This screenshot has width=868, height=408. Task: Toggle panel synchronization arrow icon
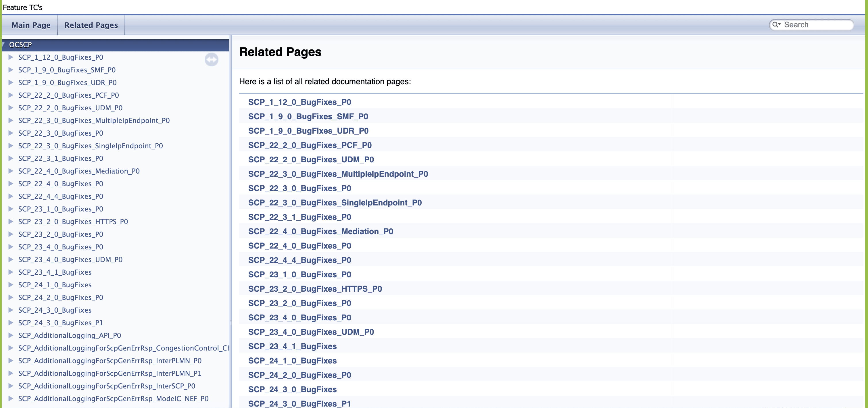[x=211, y=59]
